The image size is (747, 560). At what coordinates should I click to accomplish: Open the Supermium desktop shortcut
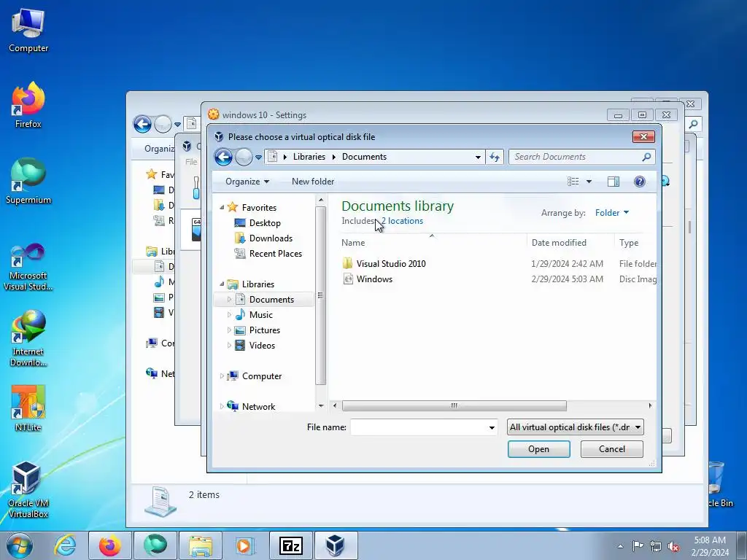[x=28, y=182]
